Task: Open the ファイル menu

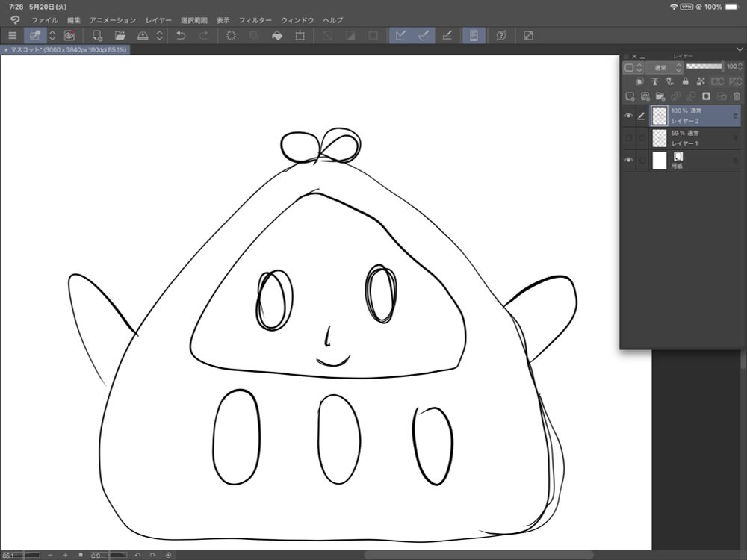Action: click(45, 20)
